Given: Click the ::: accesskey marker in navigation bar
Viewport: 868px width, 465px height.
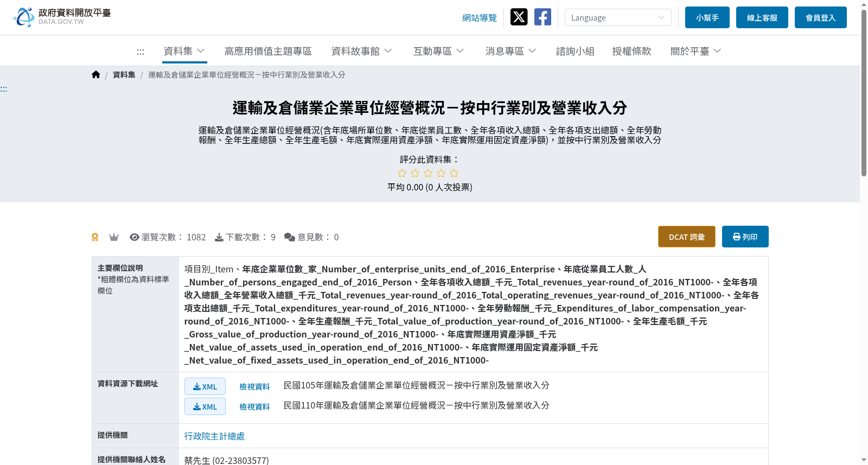Looking at the screenshot, I should tap(141, 52).
